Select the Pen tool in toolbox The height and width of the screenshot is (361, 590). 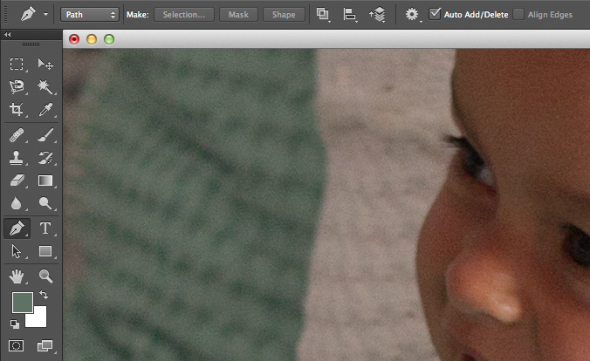point(17,228)
